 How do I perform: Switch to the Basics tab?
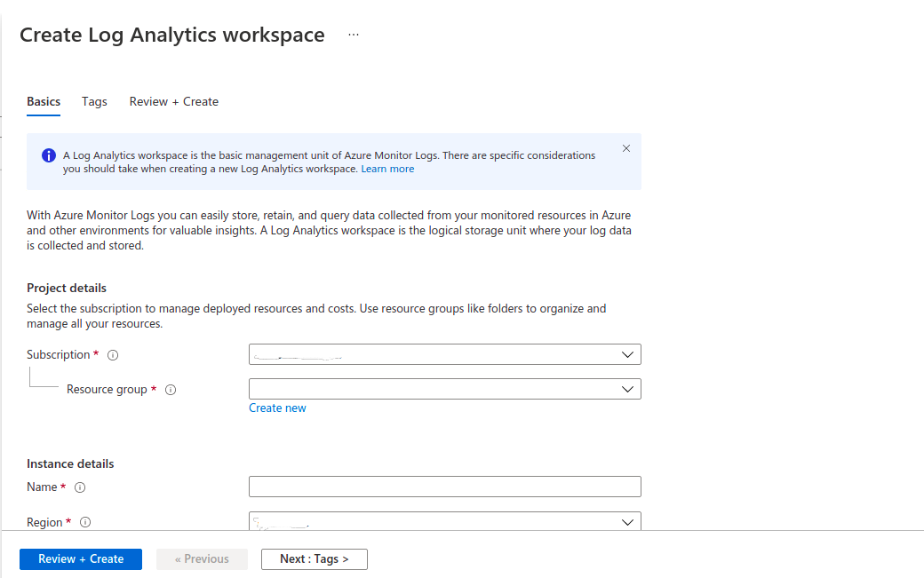[44, 102]
